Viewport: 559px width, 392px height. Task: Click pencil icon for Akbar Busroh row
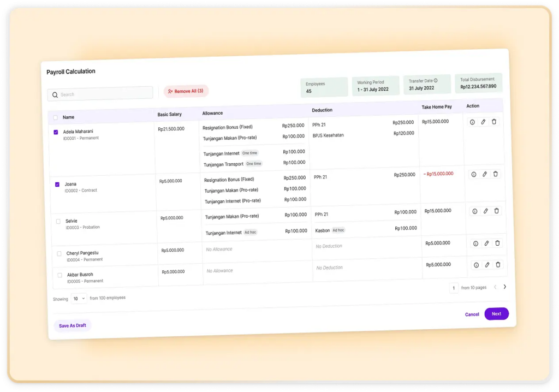(487, 265)
